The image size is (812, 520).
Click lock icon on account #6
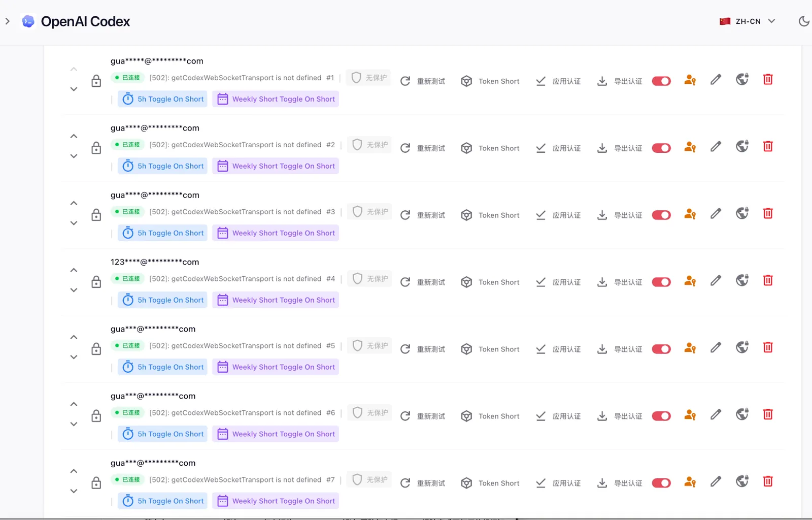(x=96, y=415)
